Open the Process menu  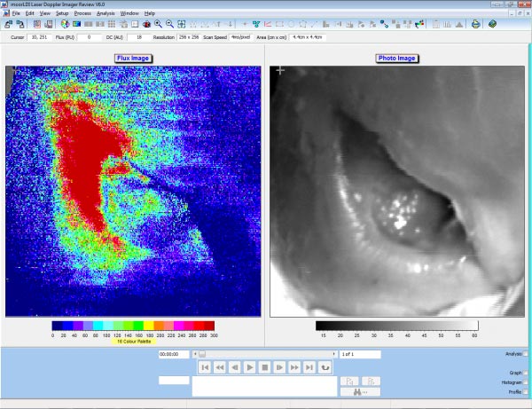coord(82,13)
